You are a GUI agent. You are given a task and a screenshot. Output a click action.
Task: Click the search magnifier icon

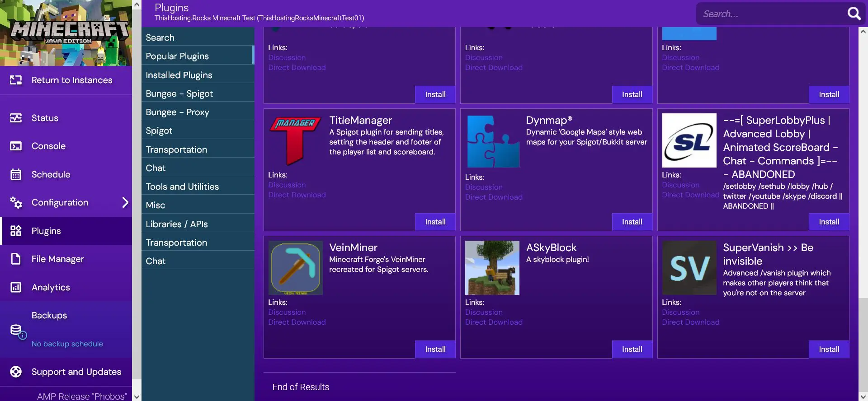pyautogui.click(x=854, y=14)
